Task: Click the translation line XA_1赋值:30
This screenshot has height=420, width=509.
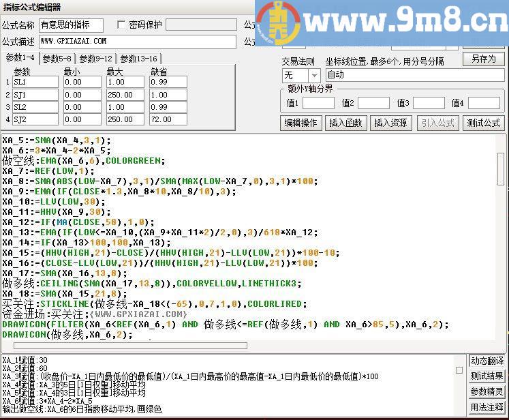Action: (25, 360)
